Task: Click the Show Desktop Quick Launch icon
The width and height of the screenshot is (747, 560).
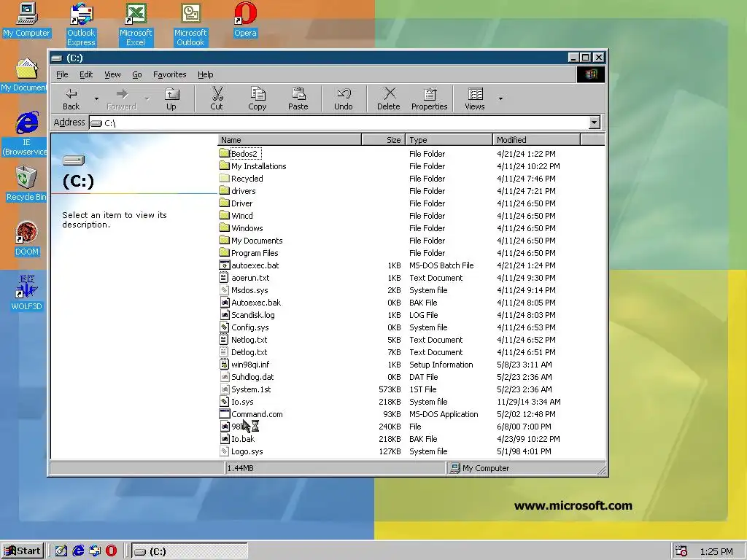Action: (61, 551)
